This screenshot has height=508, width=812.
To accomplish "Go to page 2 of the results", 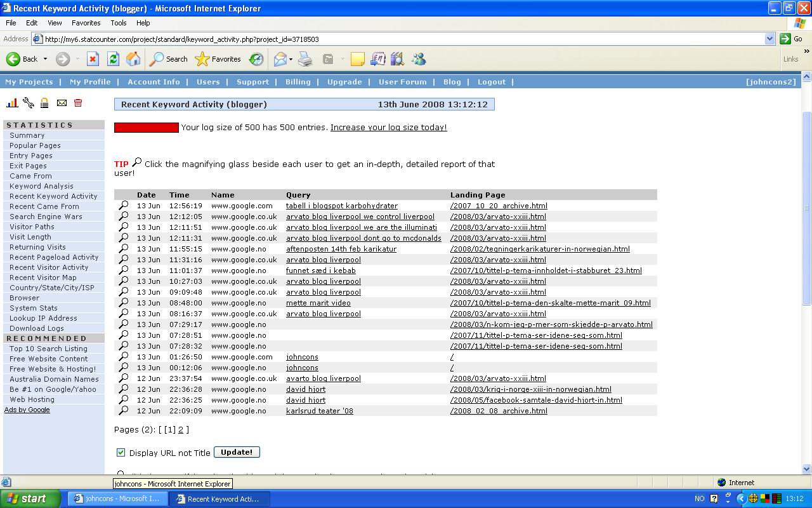I will point(181,429).
